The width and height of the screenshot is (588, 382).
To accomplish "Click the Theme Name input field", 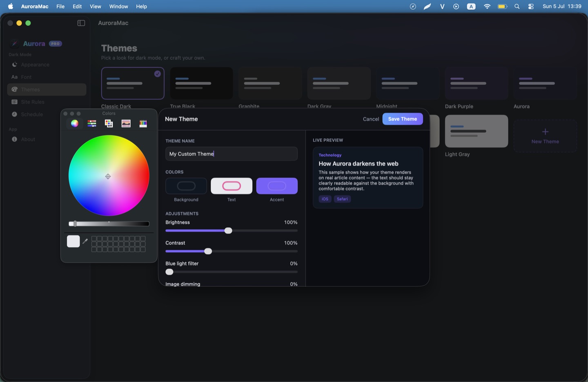I will pos(232,154).
